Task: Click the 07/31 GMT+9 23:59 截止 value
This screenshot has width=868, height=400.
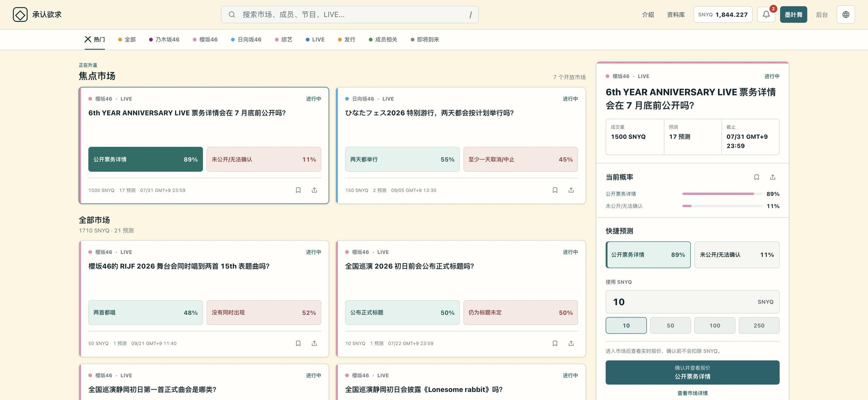Action: tap(747, 141)
